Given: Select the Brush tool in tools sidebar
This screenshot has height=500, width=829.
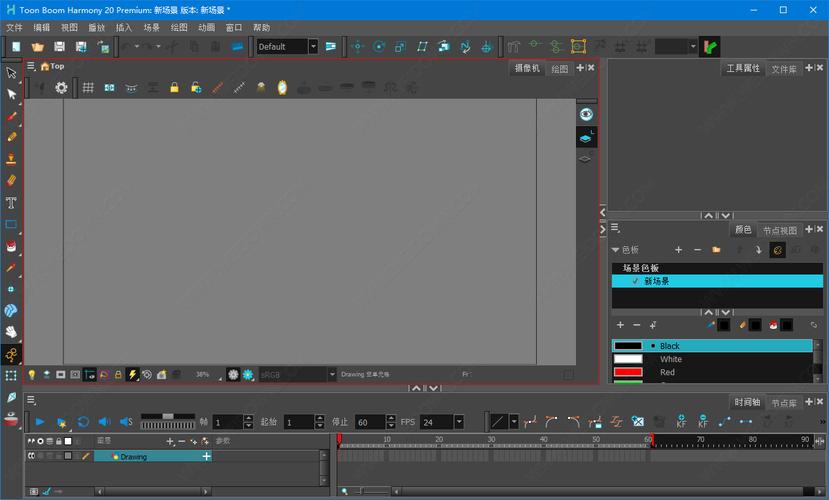Looking at the screenshot, I should (11, 116).
